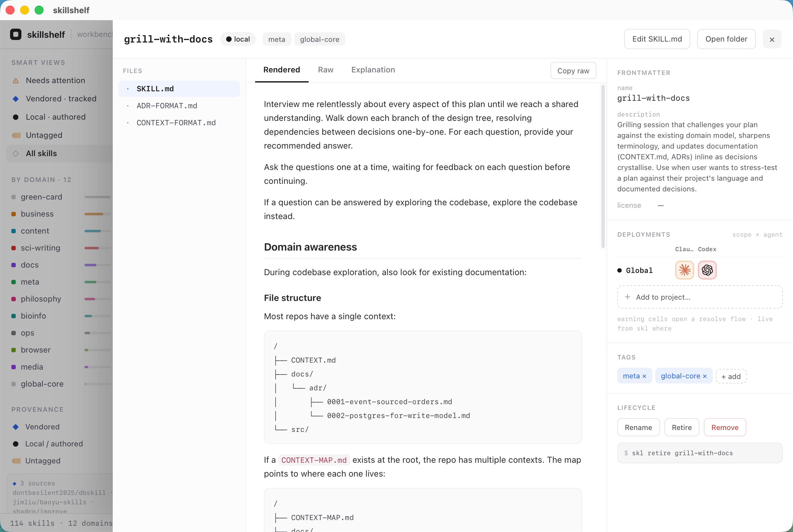Filter by Local / authored provenance
Viewport: 793px width, 532px height.
[60, 444]
